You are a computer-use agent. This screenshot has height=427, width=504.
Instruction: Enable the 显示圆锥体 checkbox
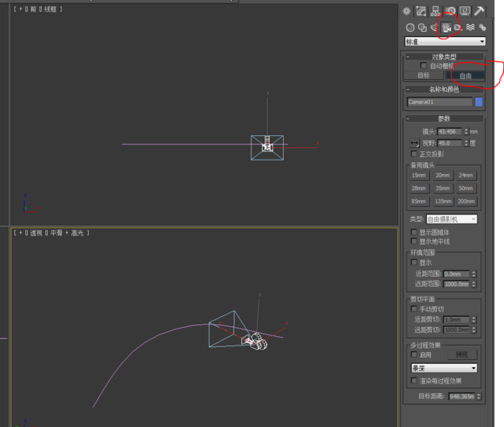pos(414,232)
